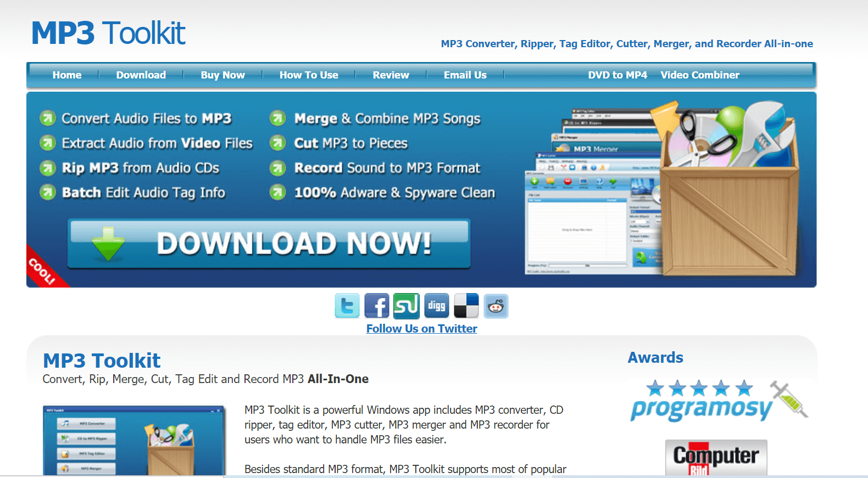
Task: Click the StumbleUpon share icon
Action: pos(407,306)
